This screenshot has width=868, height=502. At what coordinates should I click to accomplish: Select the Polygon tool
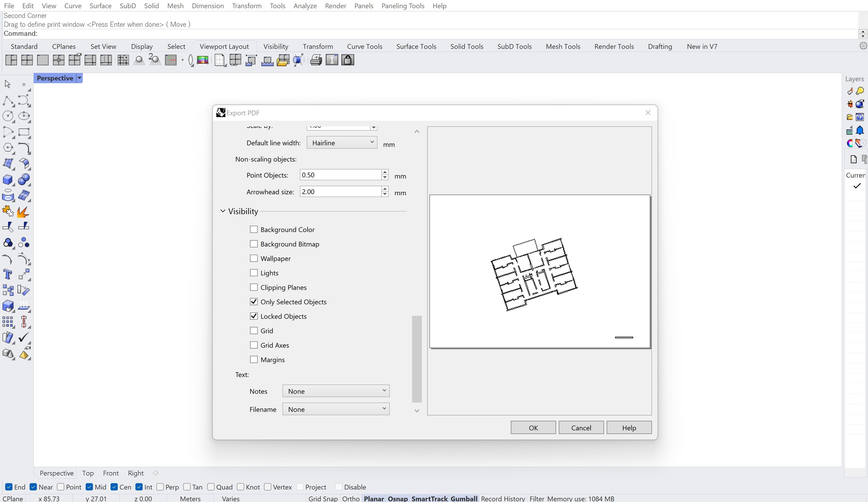tap(8, 148)
